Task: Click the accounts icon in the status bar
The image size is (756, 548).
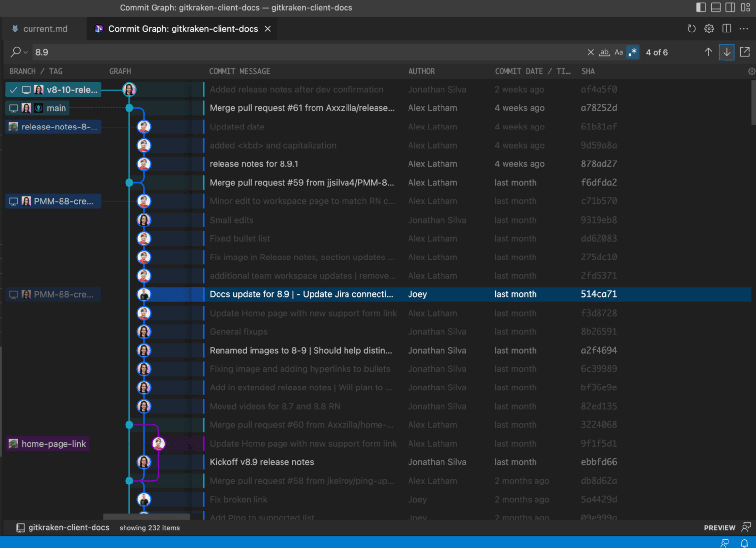Action: 724,543
